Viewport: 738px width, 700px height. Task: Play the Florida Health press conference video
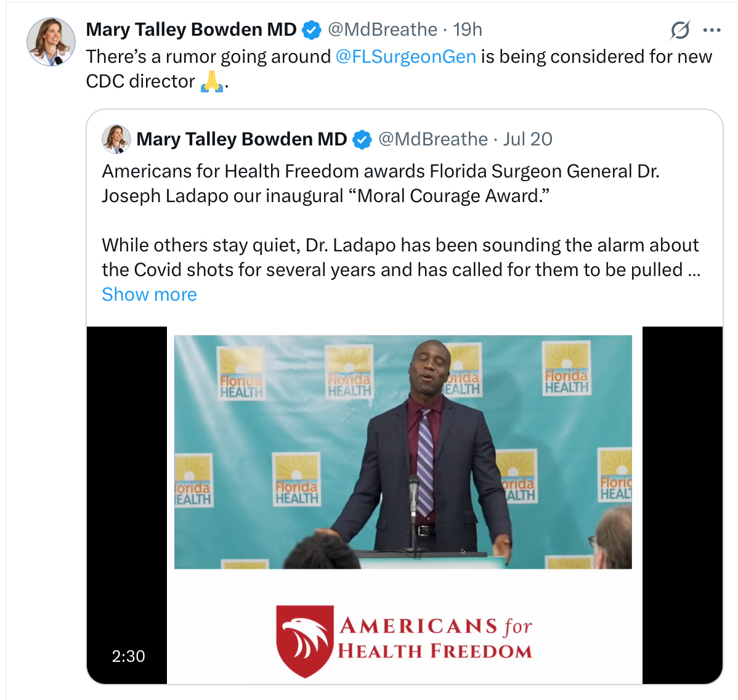(x=403, y=452)
